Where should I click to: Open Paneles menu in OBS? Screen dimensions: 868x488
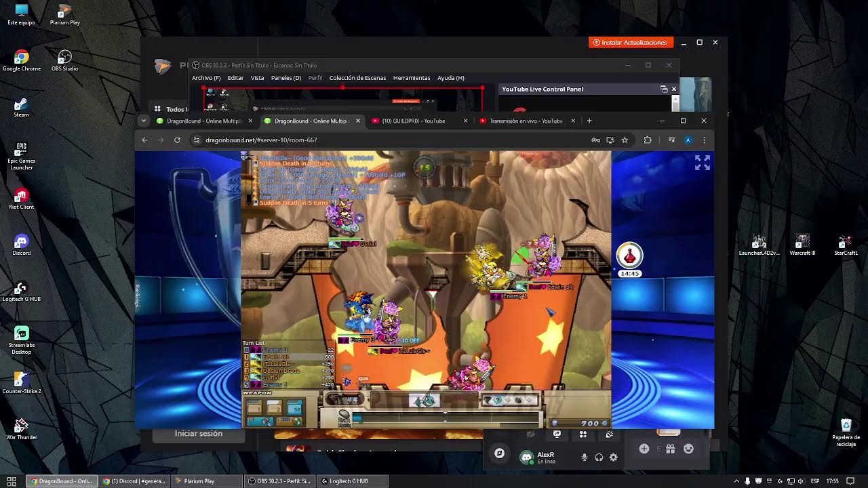click(286, 78)
